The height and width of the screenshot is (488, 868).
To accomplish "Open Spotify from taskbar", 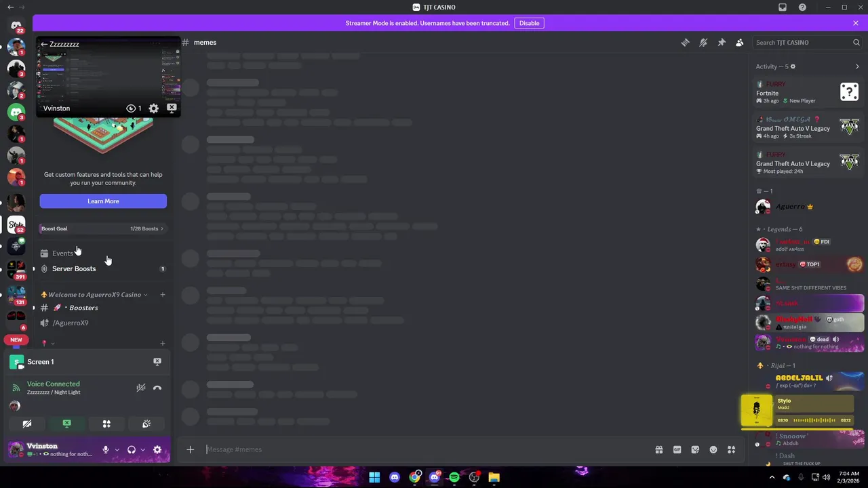I will (454, 478).
